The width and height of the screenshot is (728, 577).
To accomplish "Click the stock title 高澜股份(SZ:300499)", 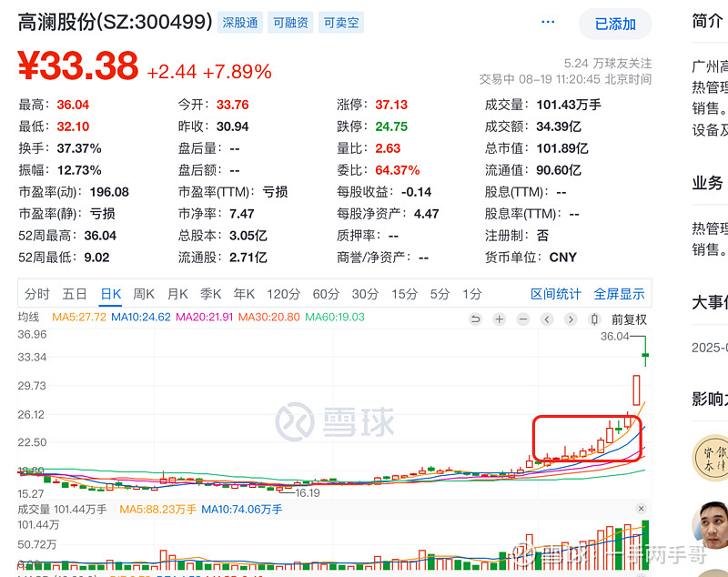I will point(116,22).
